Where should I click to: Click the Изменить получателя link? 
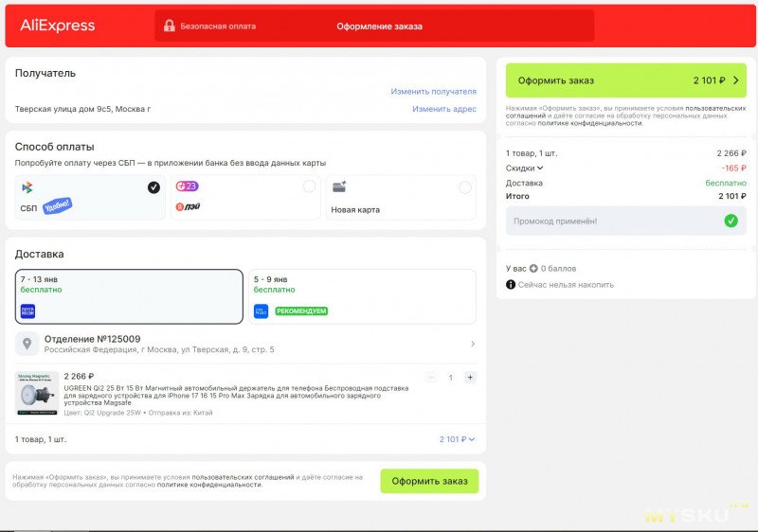tap(433, 92)
